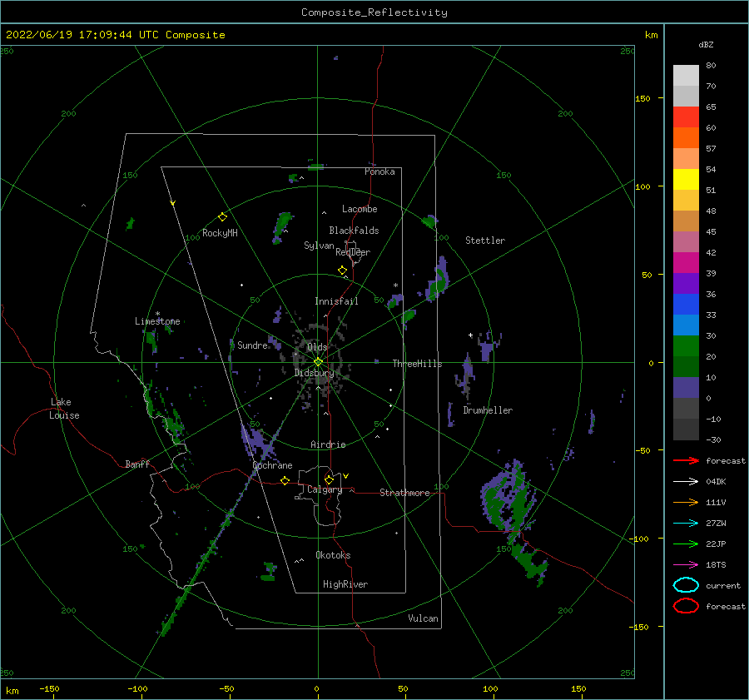Select the orange 111V arrow icon
749x700 pixels.
point(686,502)
